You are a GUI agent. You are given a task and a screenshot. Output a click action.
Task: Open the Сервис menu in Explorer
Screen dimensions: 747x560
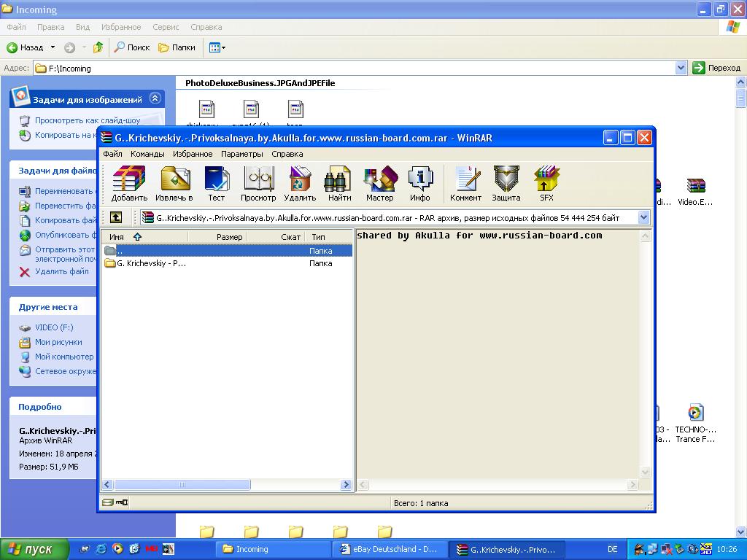point(166,27)
